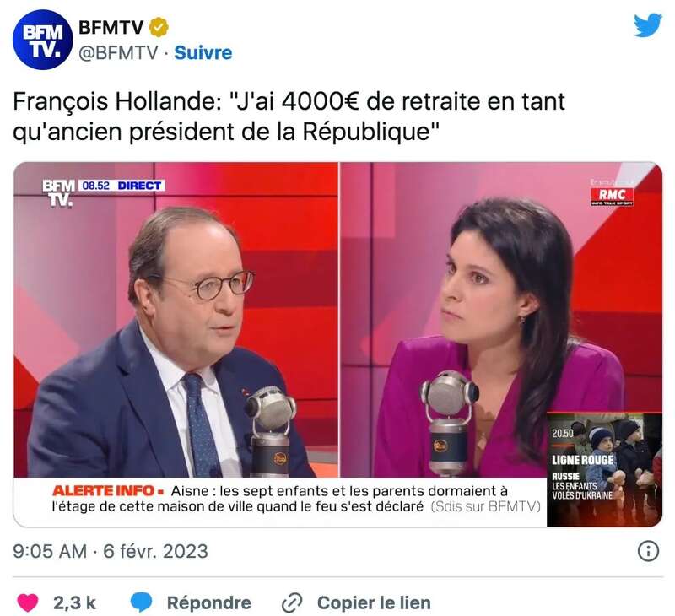Click the RMC logo in the video
This screenshot has height=616, width=675.
(612, 196)
